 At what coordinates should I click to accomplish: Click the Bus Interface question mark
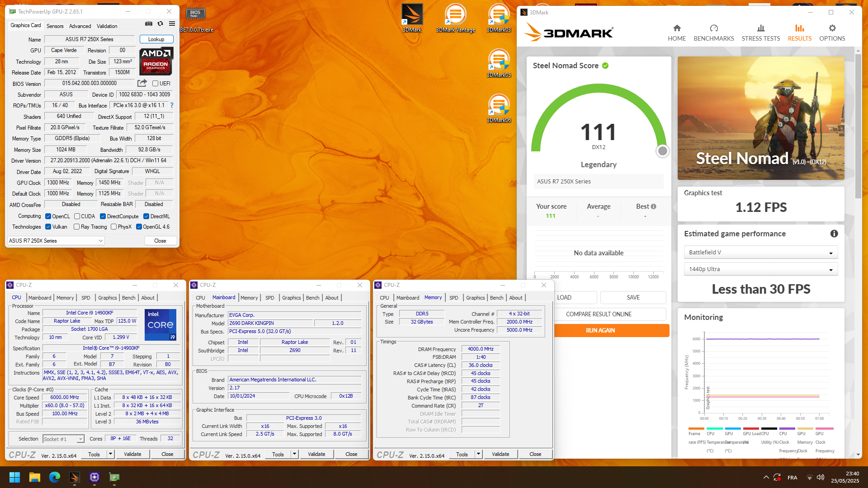pos(172,105)
